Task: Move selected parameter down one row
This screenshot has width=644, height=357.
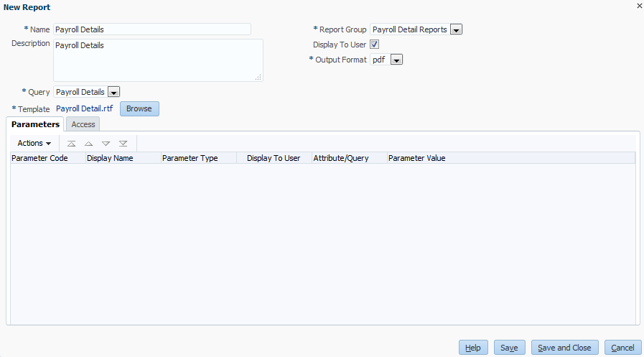Action: tap(106, 144)
